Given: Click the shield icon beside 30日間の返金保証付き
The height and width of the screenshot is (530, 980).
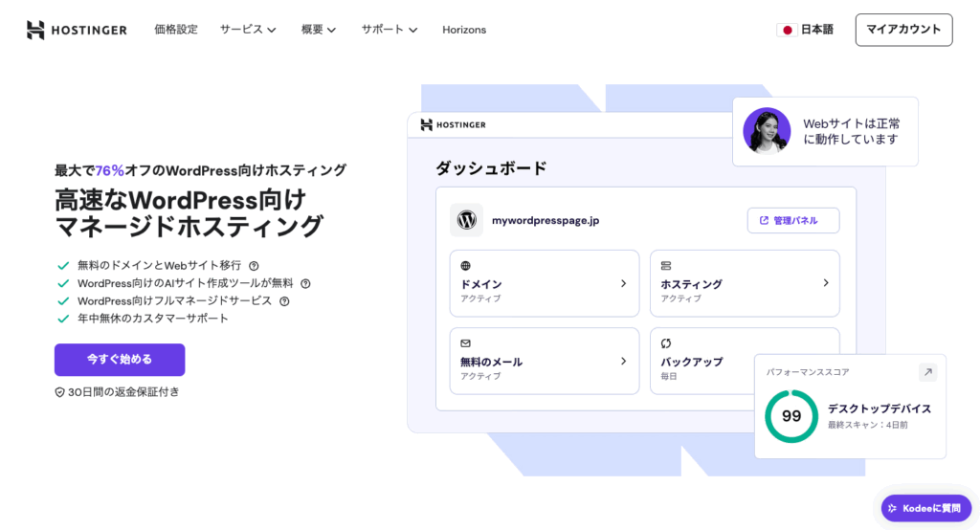Looking at the screenshot, I should (x=60, y=392).
